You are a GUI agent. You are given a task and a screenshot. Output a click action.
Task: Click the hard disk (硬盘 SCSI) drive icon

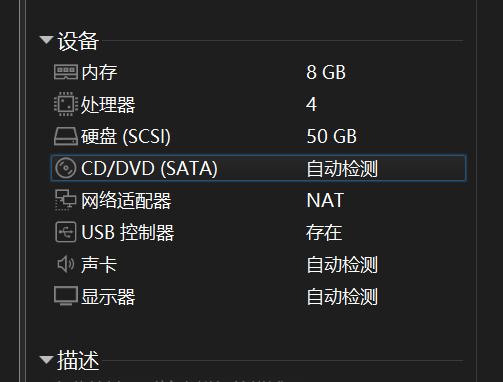pos(66,136)
